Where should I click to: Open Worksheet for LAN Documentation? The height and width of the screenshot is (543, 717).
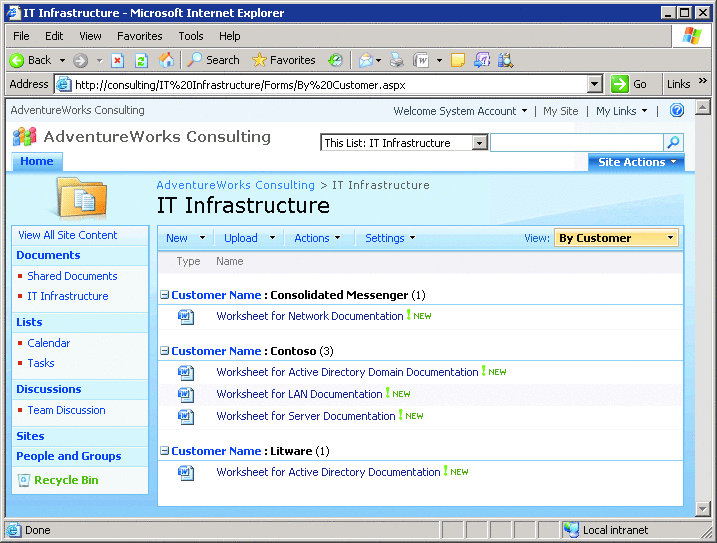pos(299,394)
